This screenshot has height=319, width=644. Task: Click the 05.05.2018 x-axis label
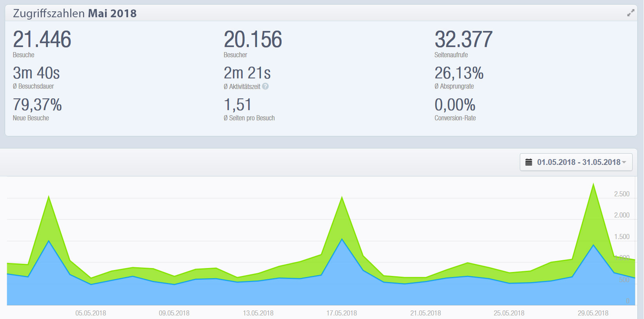90,313
